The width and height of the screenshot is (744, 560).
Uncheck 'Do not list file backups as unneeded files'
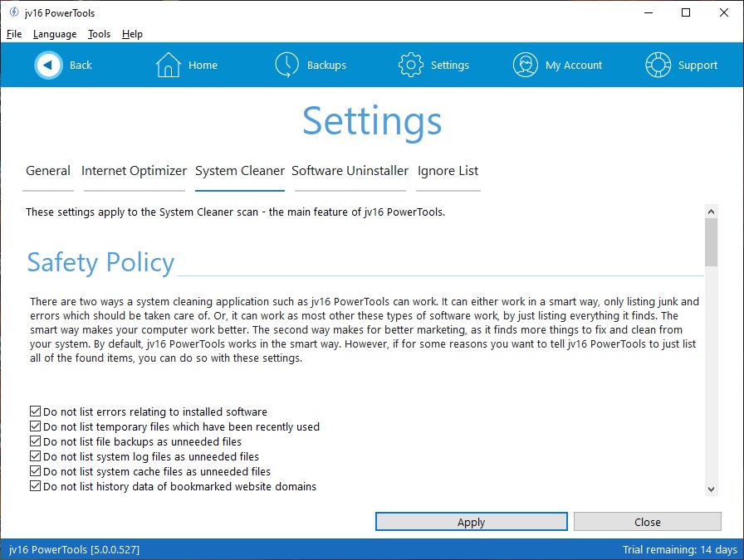point(35,441)
